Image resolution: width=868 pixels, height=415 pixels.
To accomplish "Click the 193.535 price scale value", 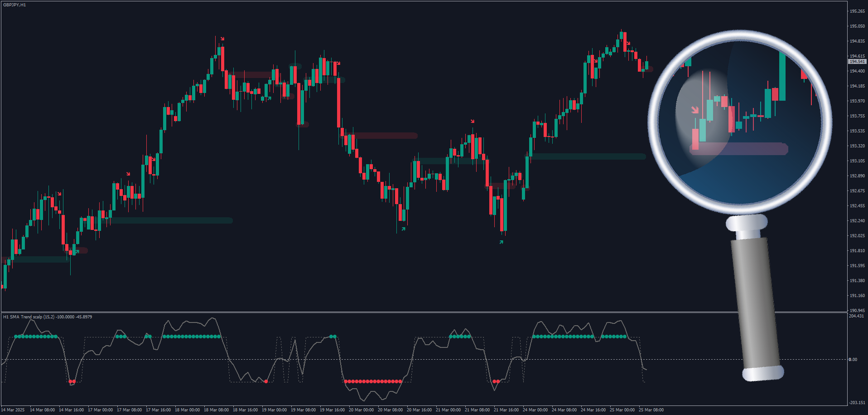I will tap(857, 131).
